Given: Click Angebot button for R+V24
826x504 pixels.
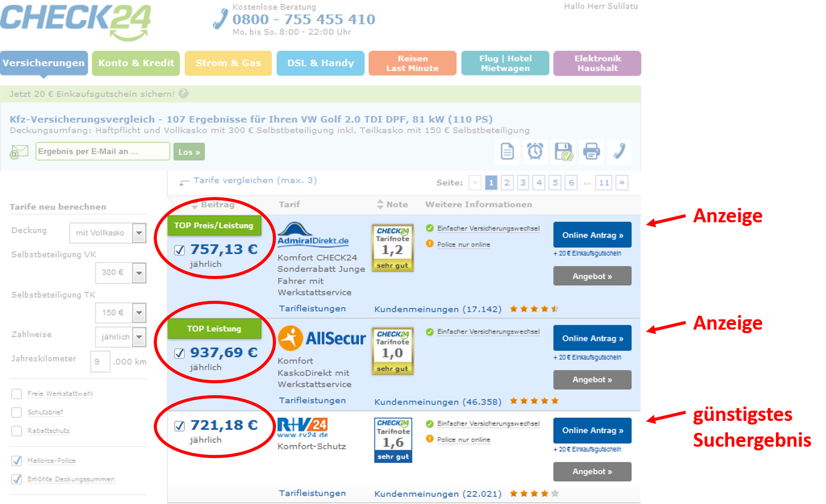Looking at the screenshot, I should click(592, 472).
